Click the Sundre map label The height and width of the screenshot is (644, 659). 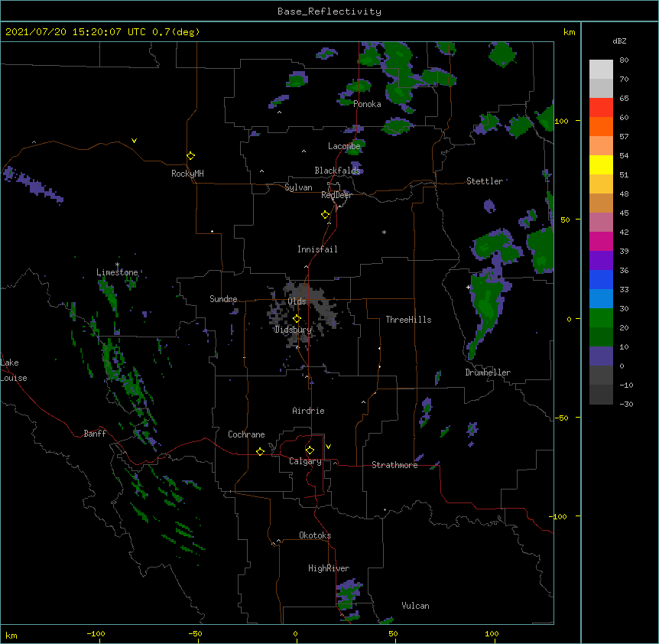pos(223,299)
